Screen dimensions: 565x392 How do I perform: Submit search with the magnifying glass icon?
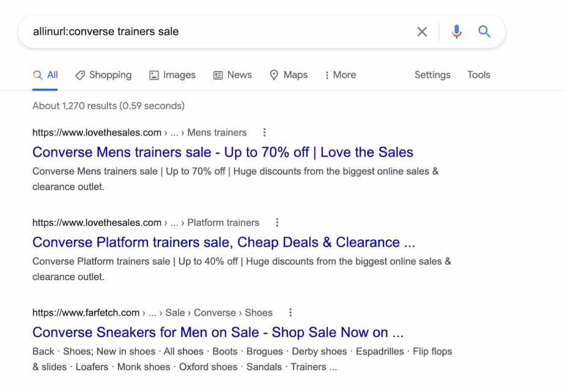pyautogui.click(x=484, y=32)
